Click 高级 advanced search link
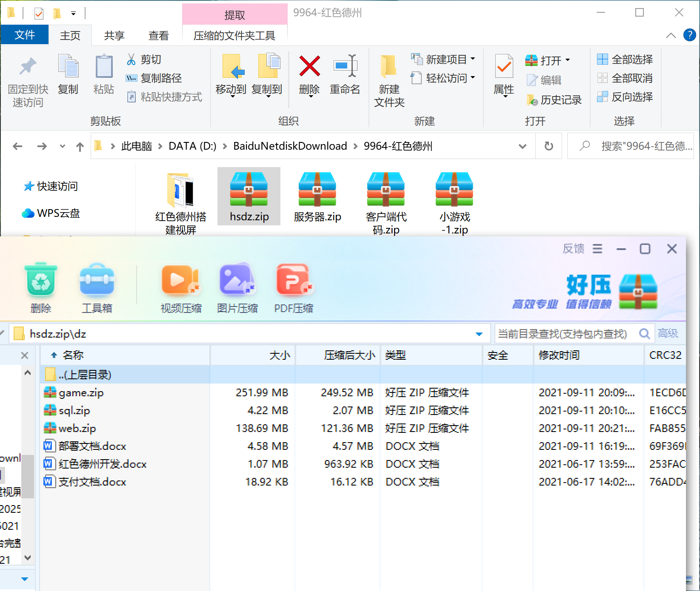The image size is (700, 591). point(668,334)
